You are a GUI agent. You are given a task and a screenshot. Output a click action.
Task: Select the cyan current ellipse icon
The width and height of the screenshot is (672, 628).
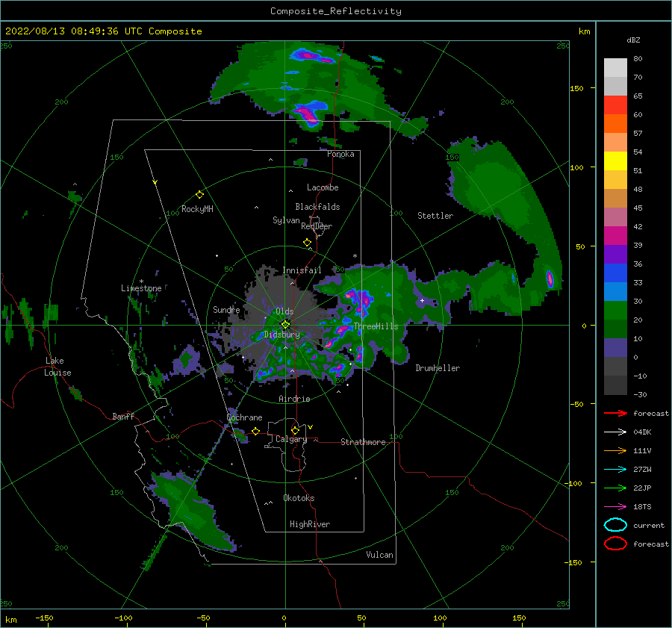pos(615,525)
